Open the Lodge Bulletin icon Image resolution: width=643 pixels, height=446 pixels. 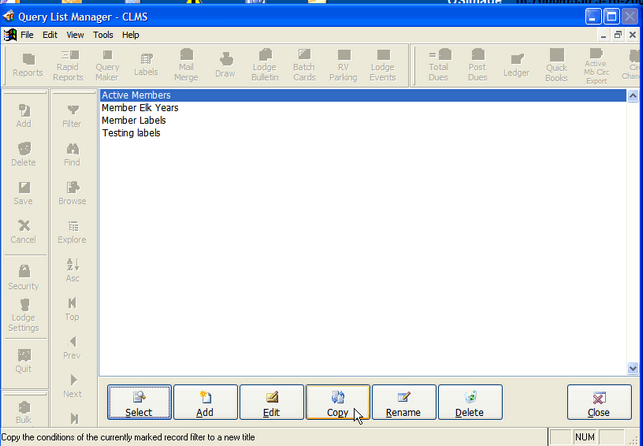[265, 65]
